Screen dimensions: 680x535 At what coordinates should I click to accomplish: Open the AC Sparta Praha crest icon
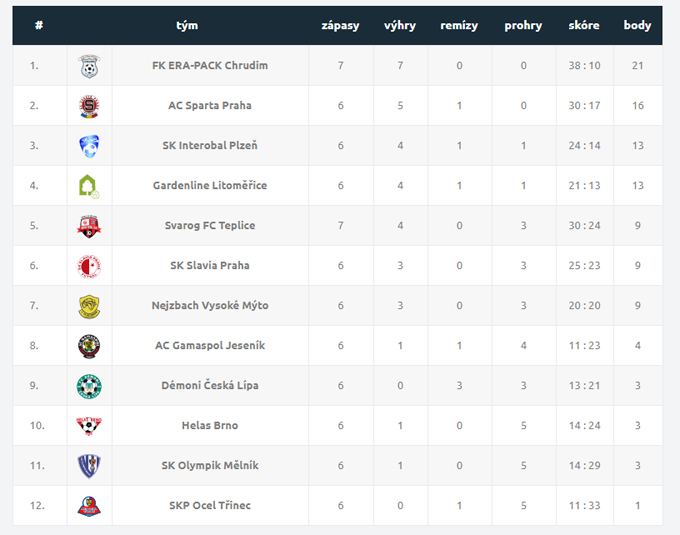click(x=89, y=106)
